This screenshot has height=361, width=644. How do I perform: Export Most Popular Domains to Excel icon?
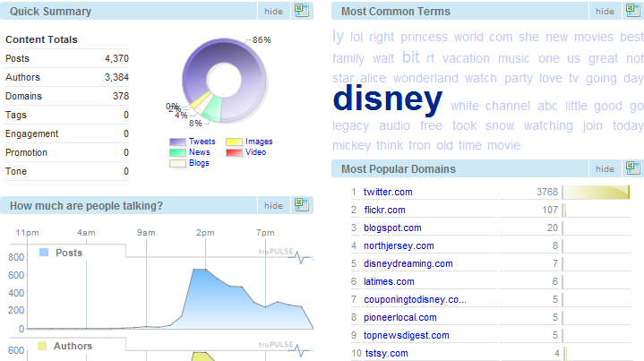[633, 168]
